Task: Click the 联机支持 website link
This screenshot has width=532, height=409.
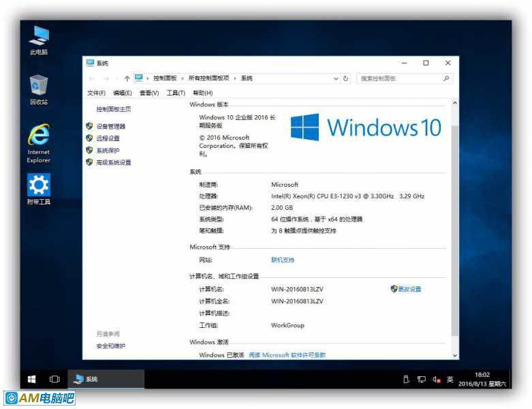Action: point(283,260)
